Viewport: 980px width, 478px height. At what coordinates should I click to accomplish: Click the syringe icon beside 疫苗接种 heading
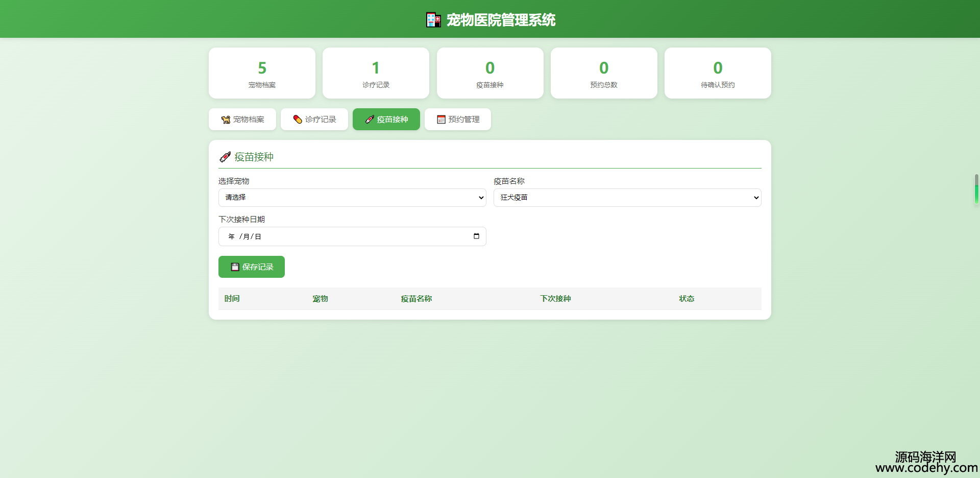(225, 157)
